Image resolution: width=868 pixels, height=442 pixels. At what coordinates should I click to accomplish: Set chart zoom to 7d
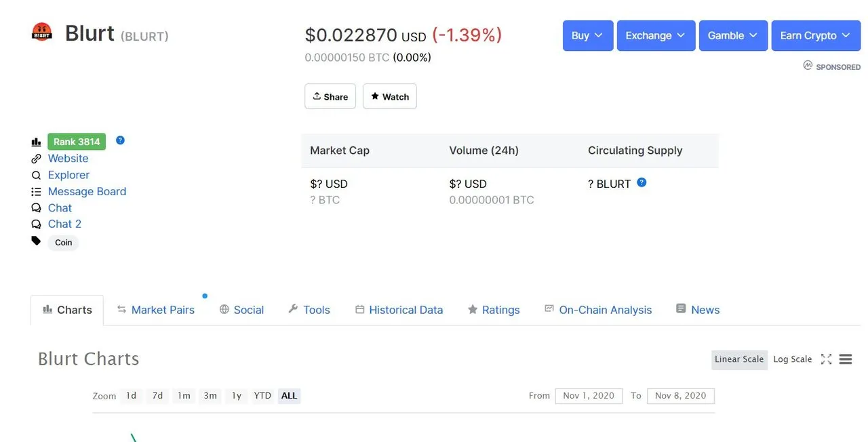coord(157,396)
